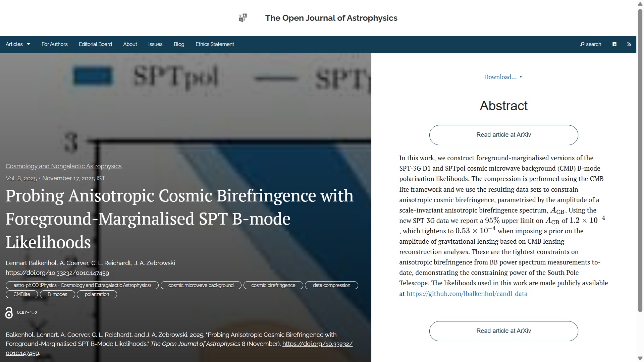Click the scrollbar down arrow
This screenshot has height=362, width=644.
tap(640, 358)
